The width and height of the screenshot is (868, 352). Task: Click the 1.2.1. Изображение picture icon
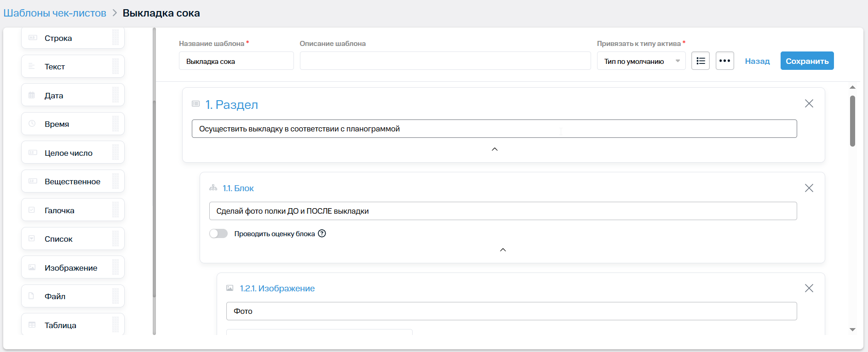230,288
